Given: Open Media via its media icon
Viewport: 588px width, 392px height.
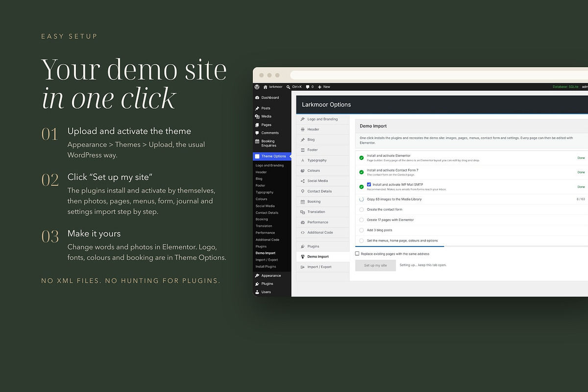Looking at the screenshot, I should 257,117.
